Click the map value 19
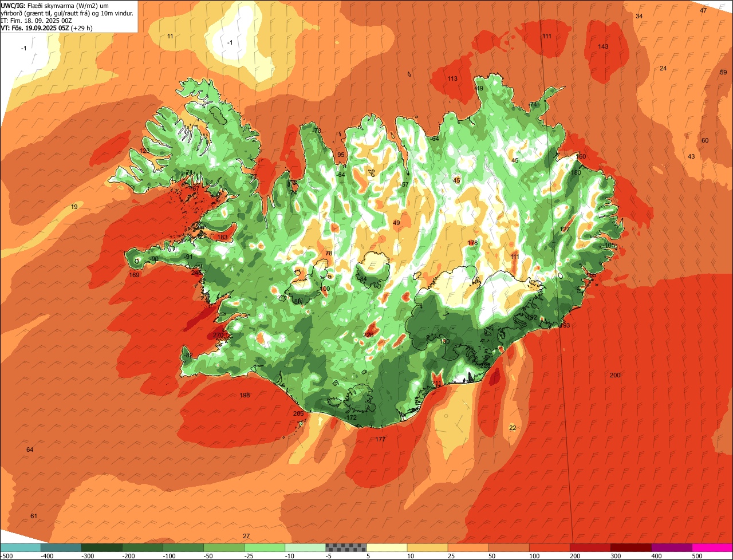The image size is (733, 560). pyautogui.click(x=74, y=207)
